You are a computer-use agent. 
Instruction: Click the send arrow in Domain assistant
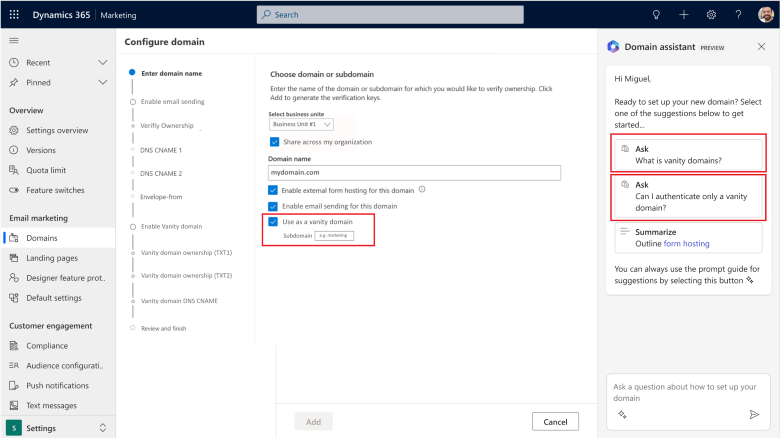click(x=754, y=414)
